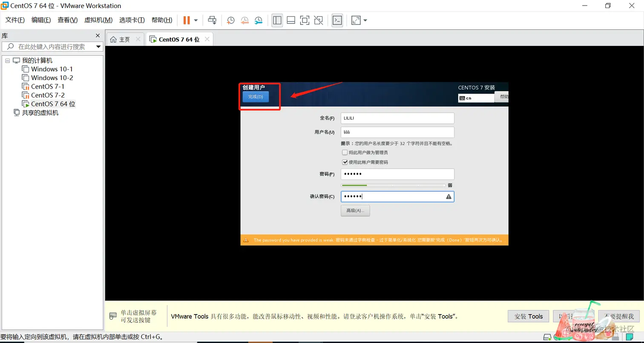Revert the VM to its previous snapshot

[x=244, y=20]
